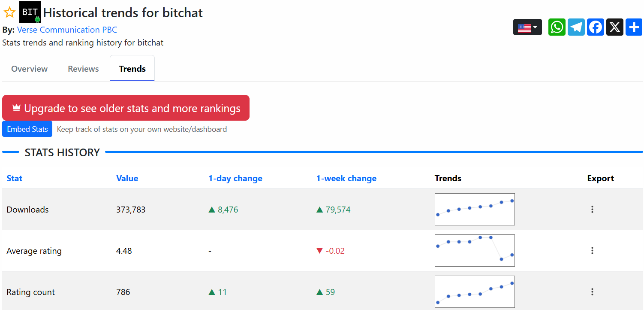Select the Trends tab
The image size is (644, 310).
tap(132, 69)
